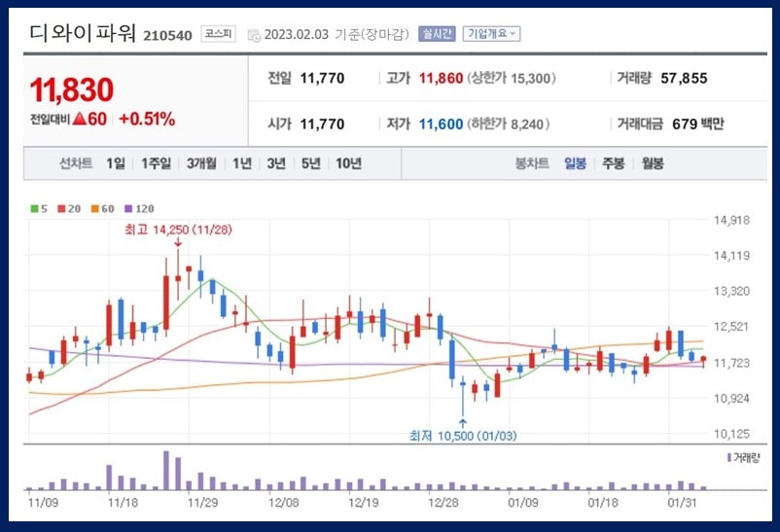
Task: Switch to 월봉 candlestick chart
Action: pyautogui.click(x=653, y=163)
